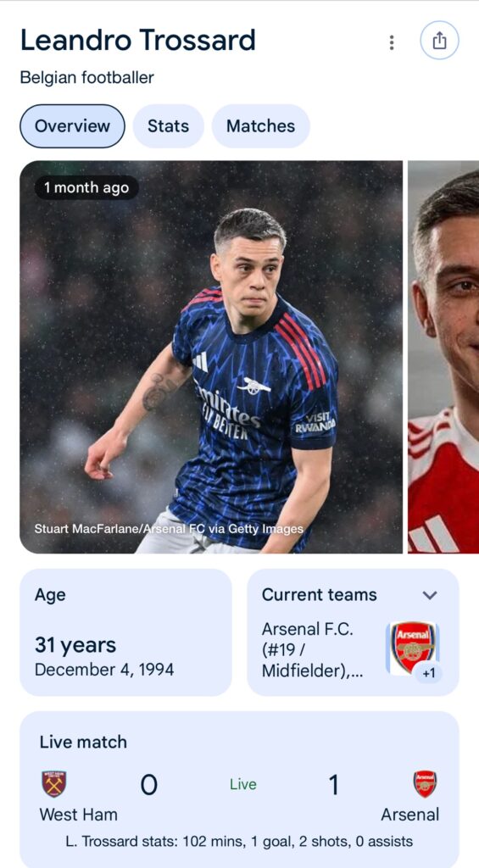Select the Overview tab
This screenshot has width=479, height=868.
pyautogui.click(x=73, y=126)
